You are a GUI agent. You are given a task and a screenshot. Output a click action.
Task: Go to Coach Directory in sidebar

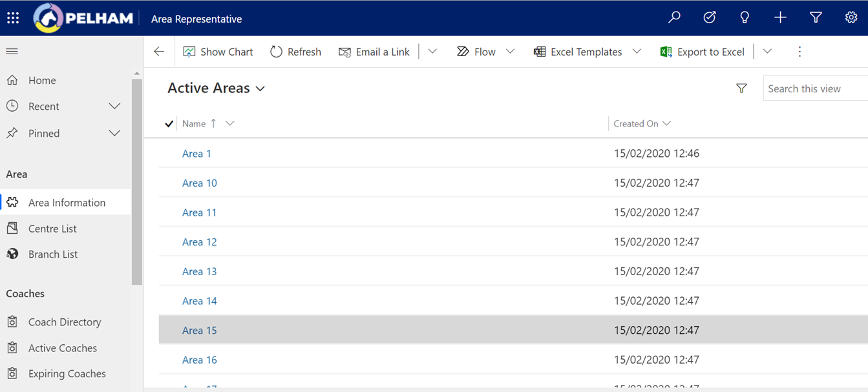coord(65,322)
